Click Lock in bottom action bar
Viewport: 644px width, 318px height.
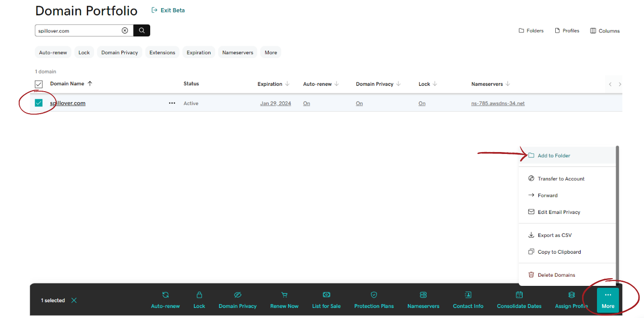[x=199, y=300]
